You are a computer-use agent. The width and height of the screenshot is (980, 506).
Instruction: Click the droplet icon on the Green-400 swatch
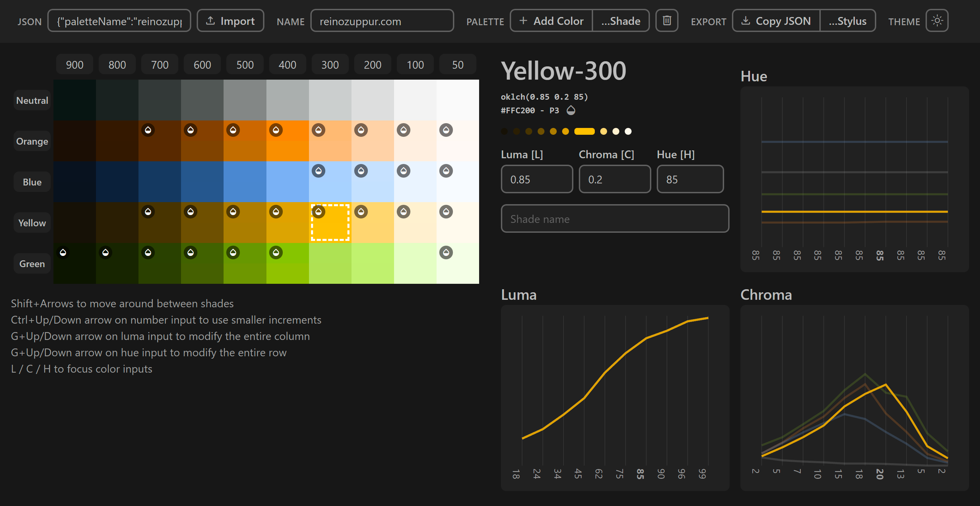pos(276,252)
